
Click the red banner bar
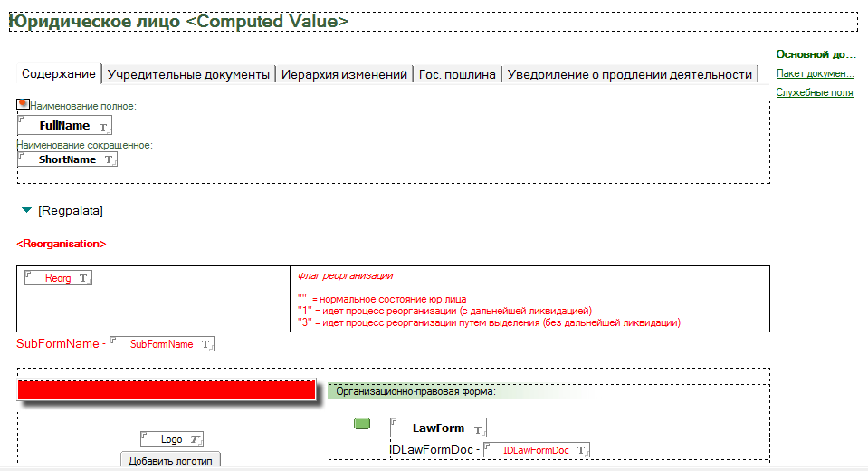tap(167, 390)
